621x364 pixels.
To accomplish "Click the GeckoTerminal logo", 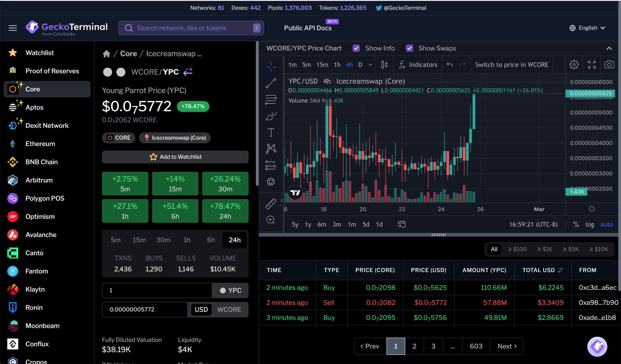I will click(x=67, y=28).
